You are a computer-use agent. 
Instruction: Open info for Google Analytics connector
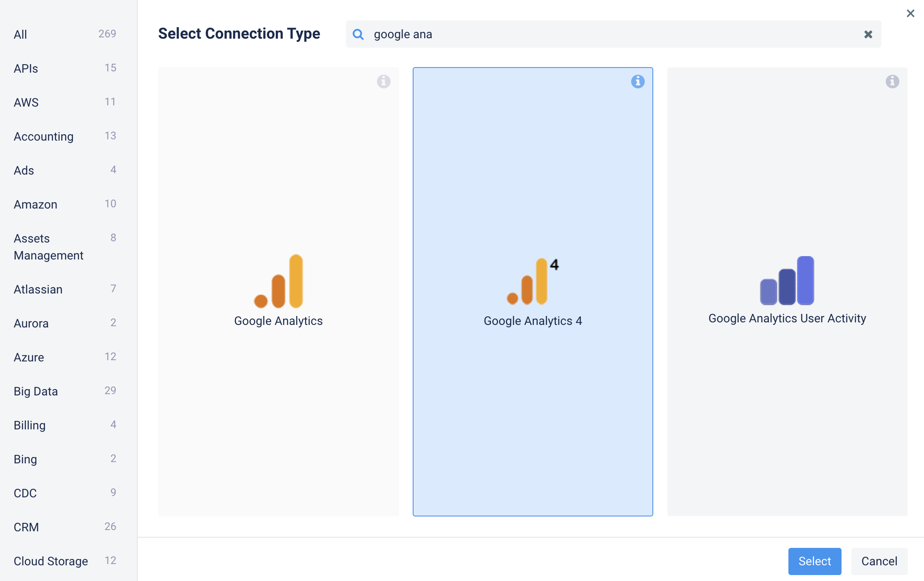(x=383, y=82)
